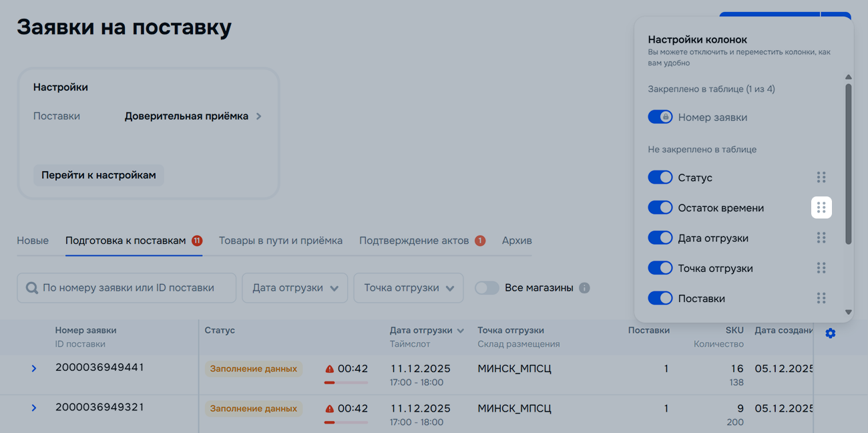Toggle the Все магазины switch
868x433 pixels.
487,288
